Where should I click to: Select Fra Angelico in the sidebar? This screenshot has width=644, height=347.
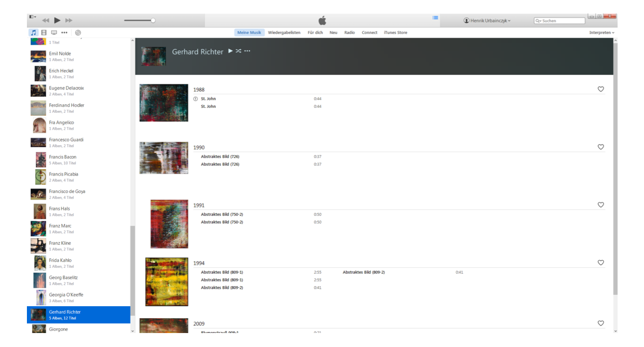pyautogui.click(x=79, y=125)
